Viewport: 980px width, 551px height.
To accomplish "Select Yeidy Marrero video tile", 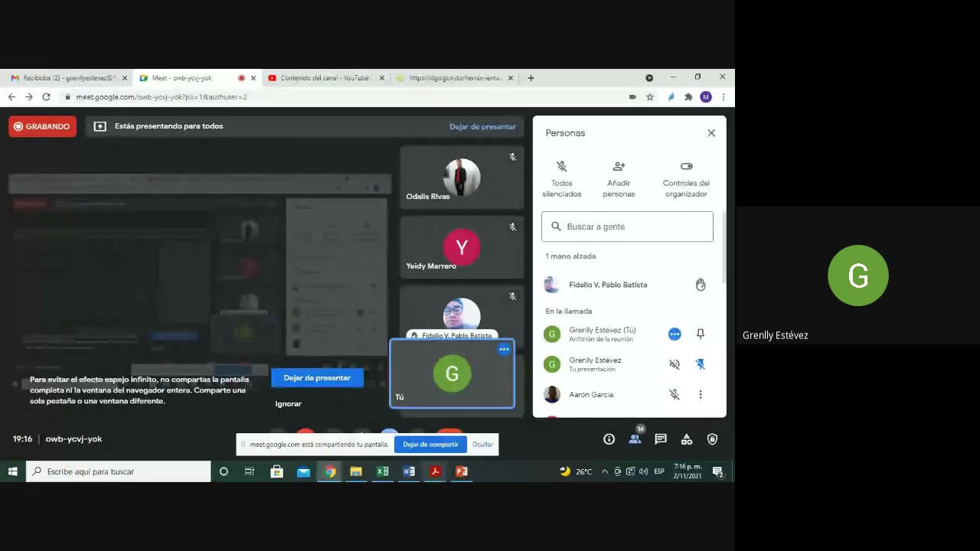I will [462, 247].
